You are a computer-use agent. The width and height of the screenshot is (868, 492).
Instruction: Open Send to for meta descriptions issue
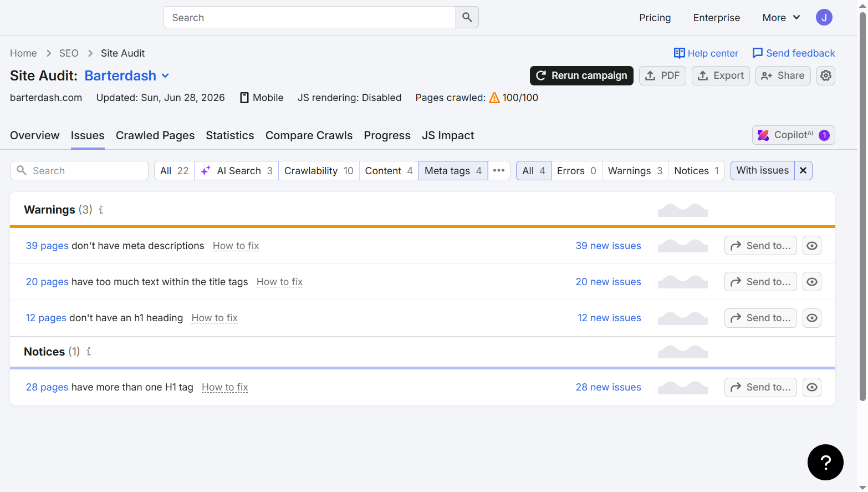click(760, 246)
